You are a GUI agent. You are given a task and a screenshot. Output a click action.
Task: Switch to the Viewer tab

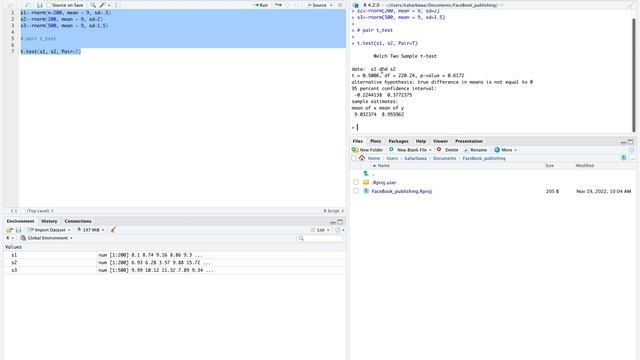(440, 141)
